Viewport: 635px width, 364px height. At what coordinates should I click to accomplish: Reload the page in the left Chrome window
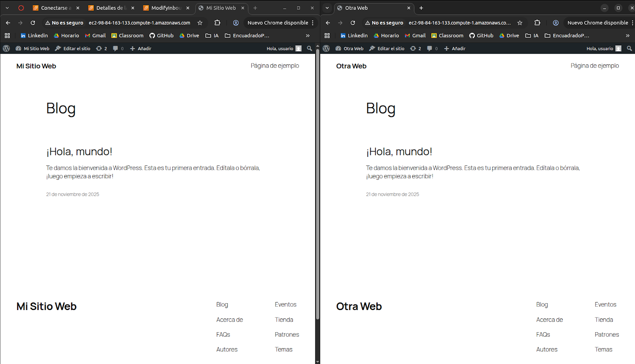pyautogui.click(x=33, y=23)
